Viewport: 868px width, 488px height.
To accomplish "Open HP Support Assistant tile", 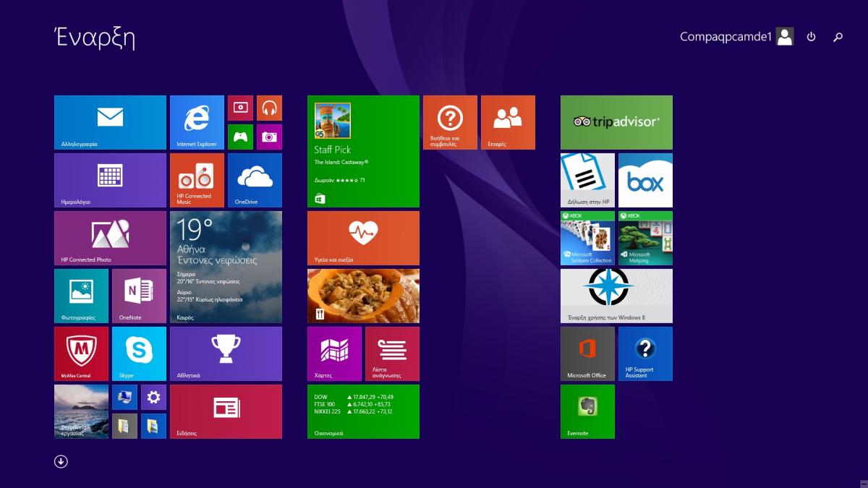I will pyautogui.click(x=645, y=354).
